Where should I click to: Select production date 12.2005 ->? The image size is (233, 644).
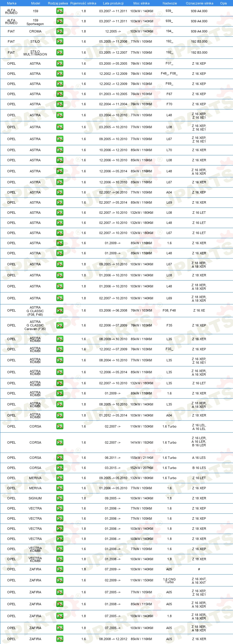[113, 31]
